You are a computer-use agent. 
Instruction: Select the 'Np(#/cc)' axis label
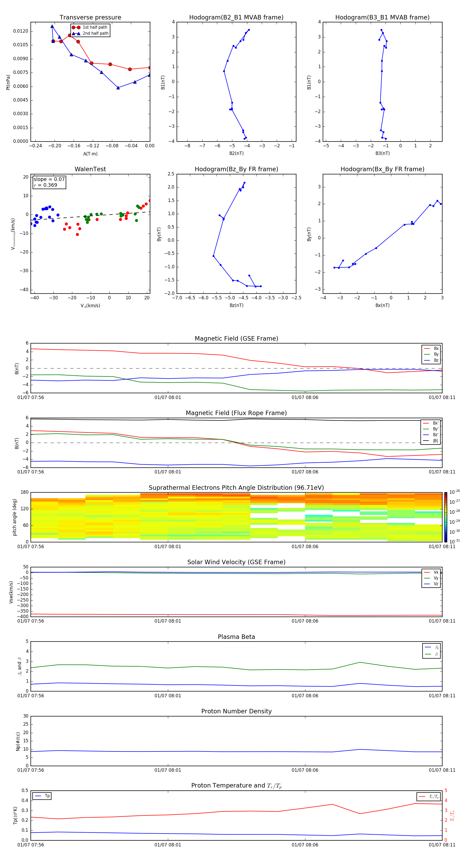click(x=18, y=741)
